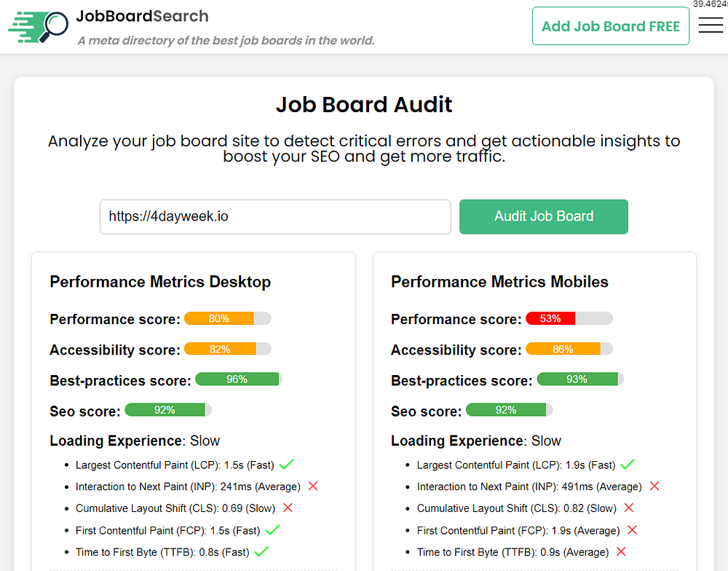The image size is (728, 571).
Task: Click the red X next to Desktop INP
Action: tap(313, 487)
